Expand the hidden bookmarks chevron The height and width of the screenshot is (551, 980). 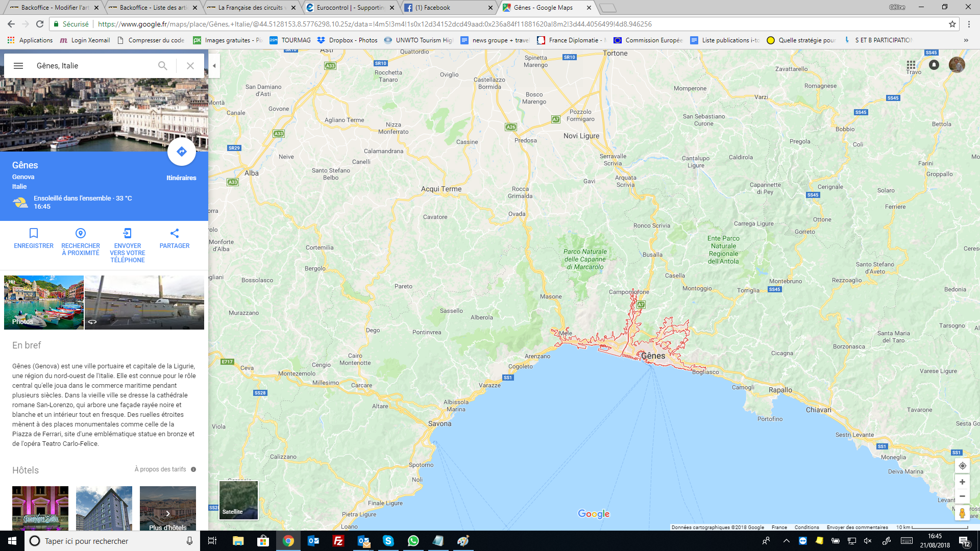[x=966, y=40]
